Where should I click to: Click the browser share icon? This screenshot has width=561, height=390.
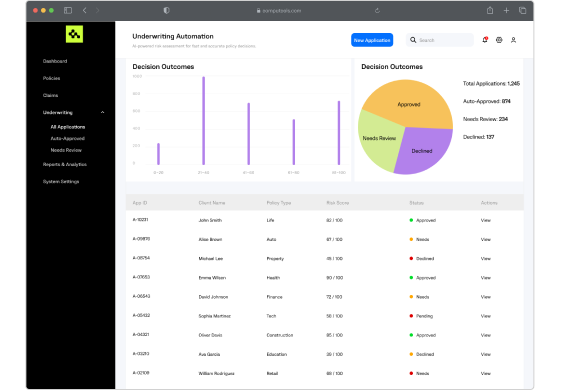point(490,10)
